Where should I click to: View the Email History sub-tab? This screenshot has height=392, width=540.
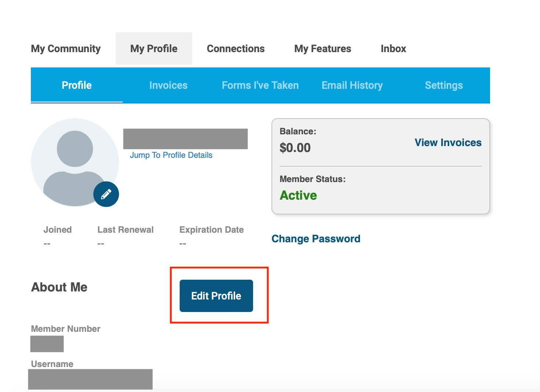tap(352, 85)
